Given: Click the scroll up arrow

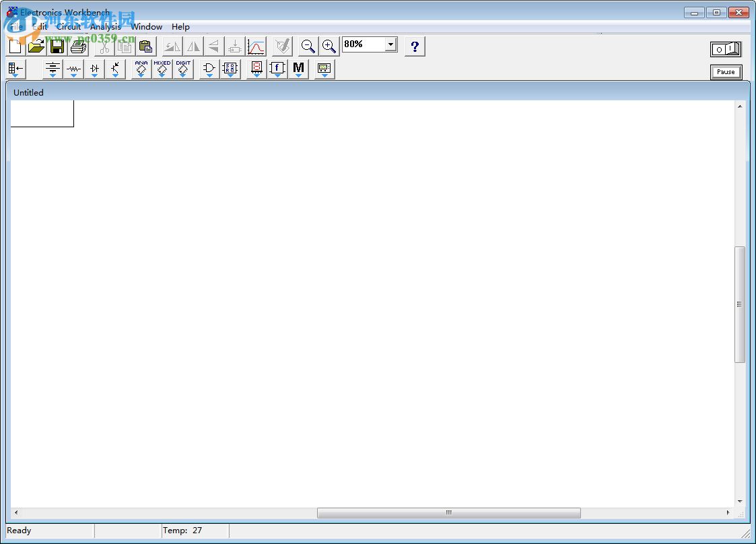Looking at the screenshot, I should [740, 106].
